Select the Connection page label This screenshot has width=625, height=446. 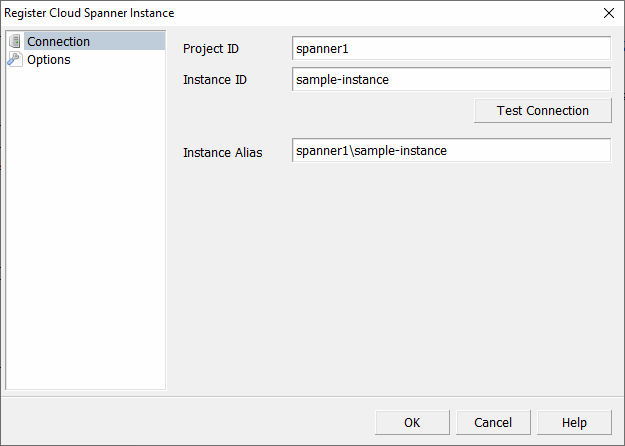(x=58, y=41)
